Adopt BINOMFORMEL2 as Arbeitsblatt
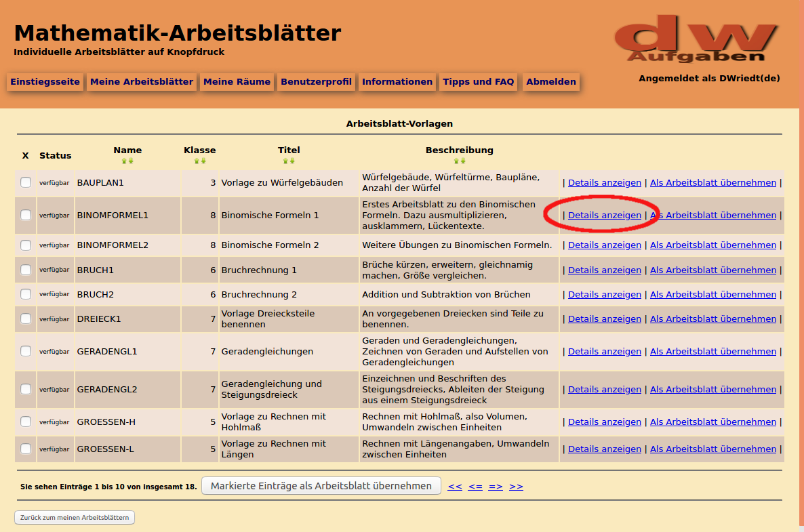The height and width of the screenshot is (532, 804). [x=713, y=245]
